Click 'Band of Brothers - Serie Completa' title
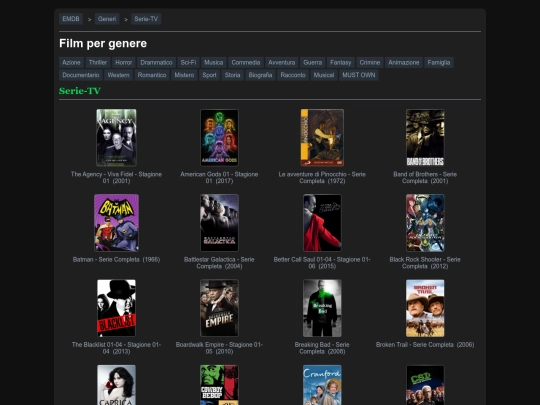 click(425, 177)
